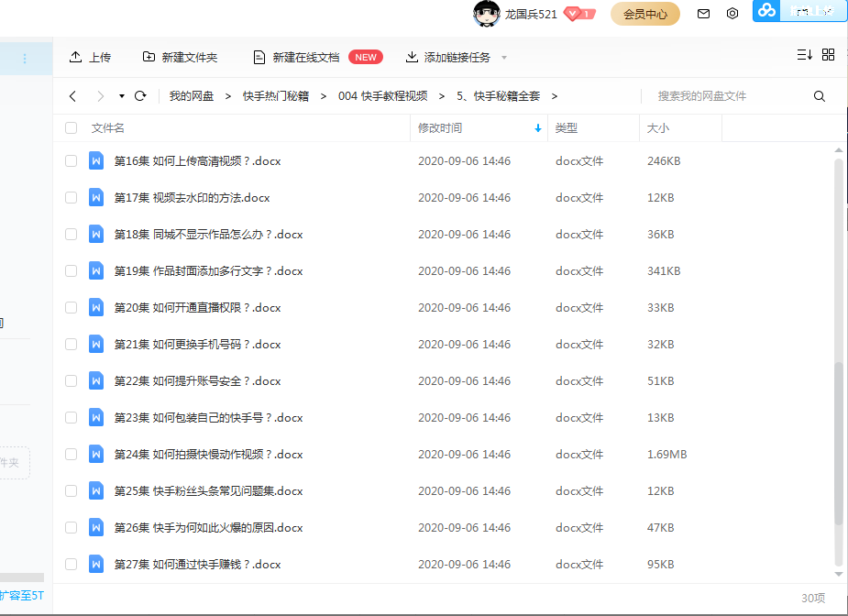
Task: Click the docx icon of 第18集 同城不显示作品
Action: [x=96, y=234]
